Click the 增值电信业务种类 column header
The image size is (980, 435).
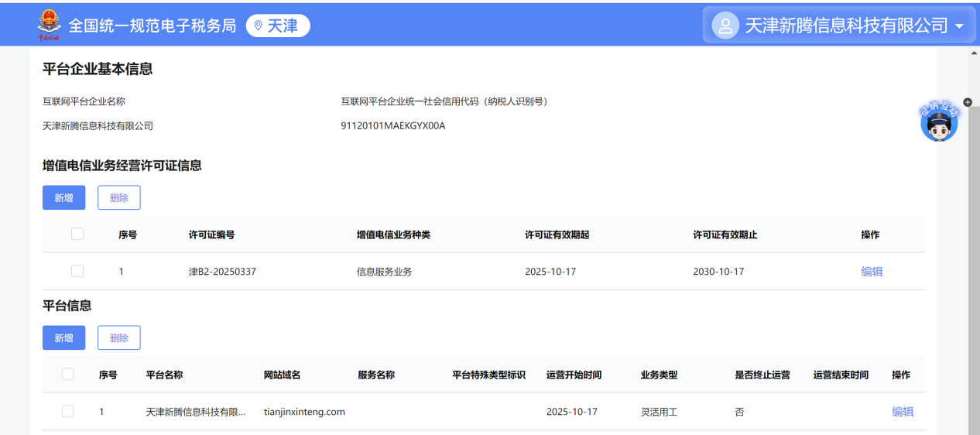click(x=393, y=235)
